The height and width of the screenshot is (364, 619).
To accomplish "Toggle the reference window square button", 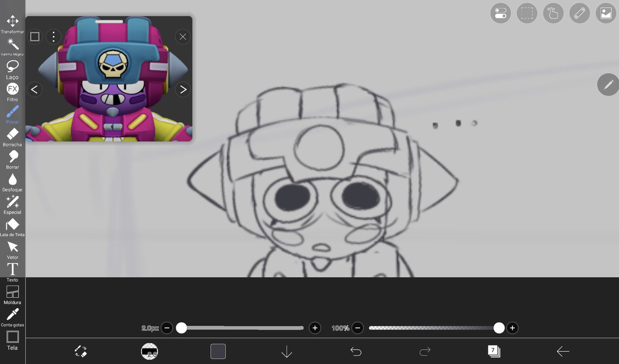I will [35, 37].
